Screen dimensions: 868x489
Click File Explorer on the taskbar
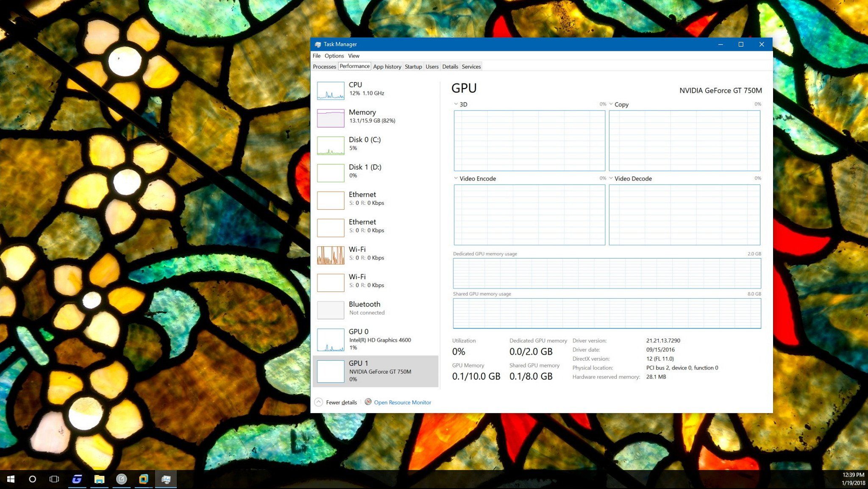pyautogui.click(x=99, y=479)
